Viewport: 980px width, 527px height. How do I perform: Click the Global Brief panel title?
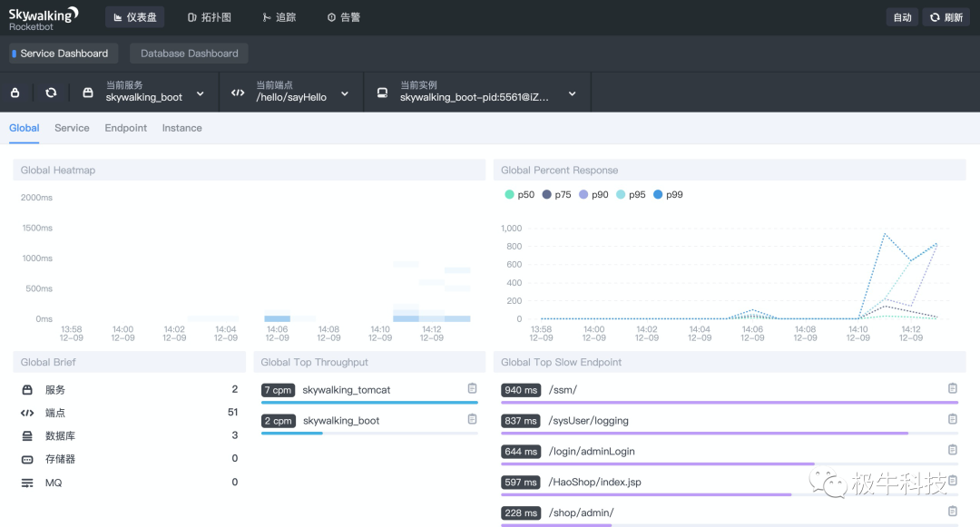(x=48, y=362)
